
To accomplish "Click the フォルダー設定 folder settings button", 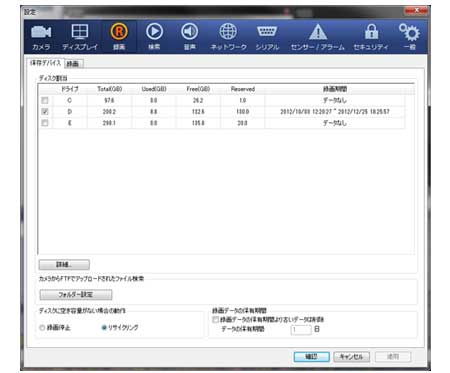I will click(x=76, y=295).
